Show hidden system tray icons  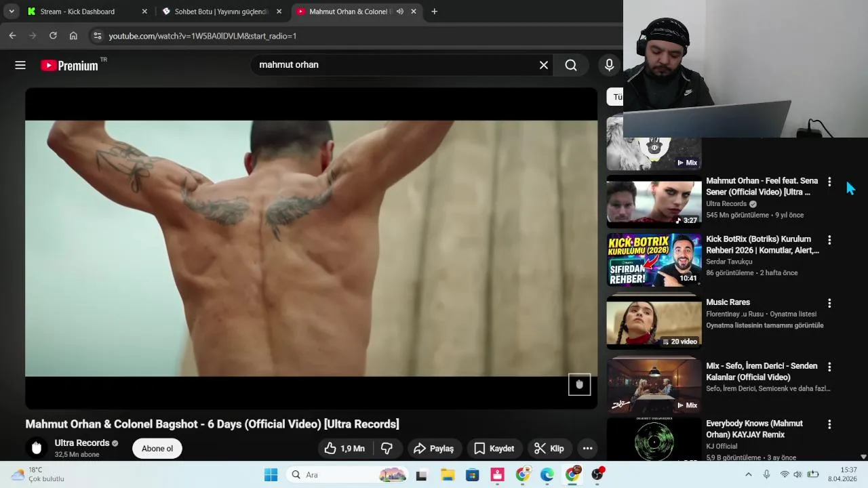[749, 474]
